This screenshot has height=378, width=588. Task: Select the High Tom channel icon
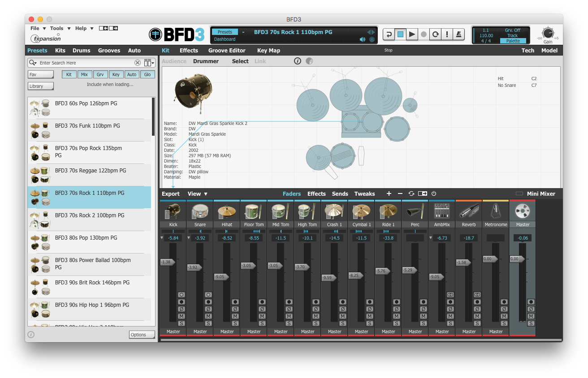point(307,211)
